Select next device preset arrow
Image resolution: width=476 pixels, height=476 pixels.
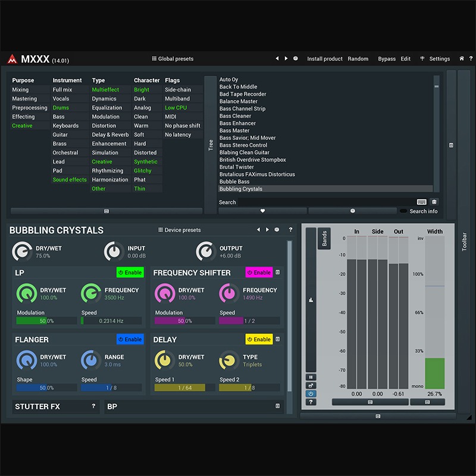[267, 230]
